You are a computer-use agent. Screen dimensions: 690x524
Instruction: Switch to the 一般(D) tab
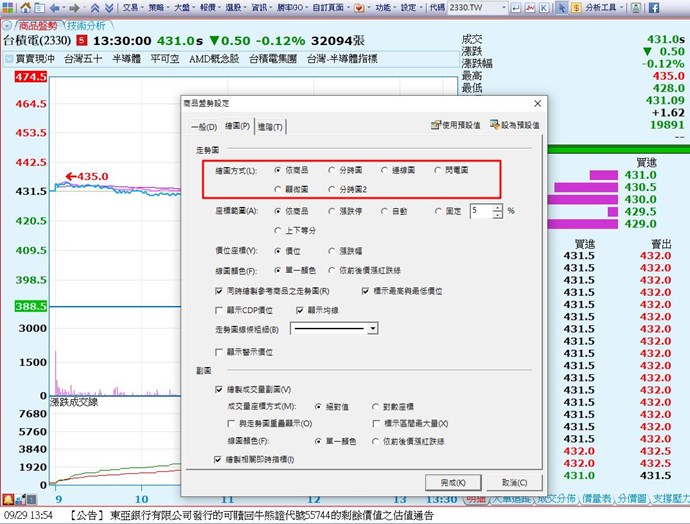[x=203, y=126]
